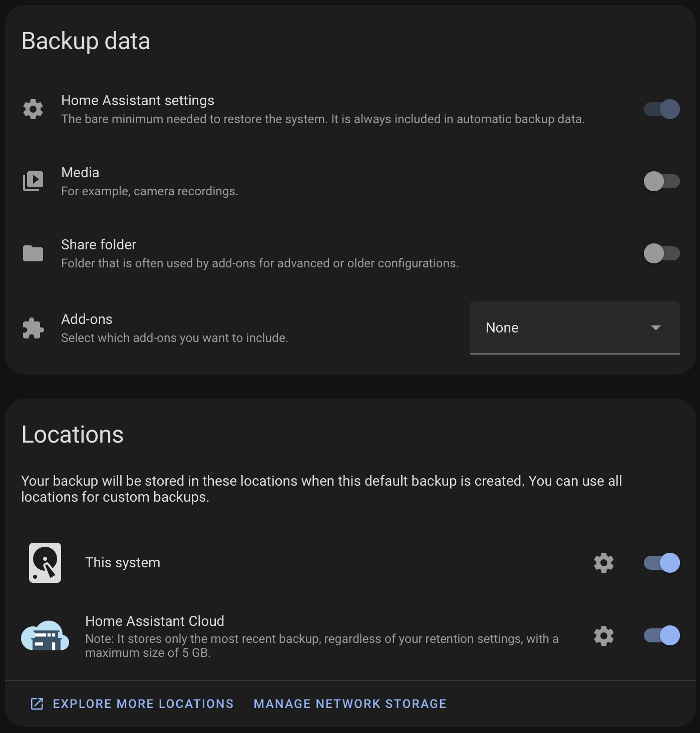The image size is (700, 733).
Task: Click the Locations section heading
Action: click(72, 435)
